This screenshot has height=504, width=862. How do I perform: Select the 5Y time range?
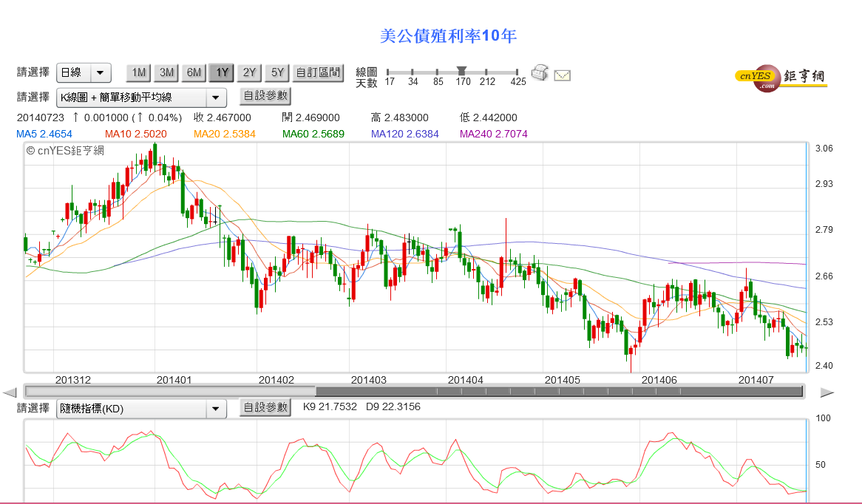tap(277, 72)
